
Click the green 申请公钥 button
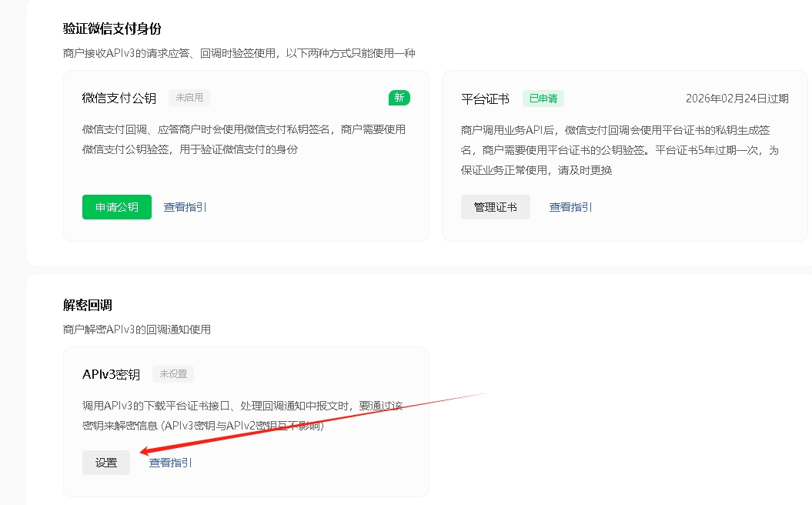click(x=116, y=207)
